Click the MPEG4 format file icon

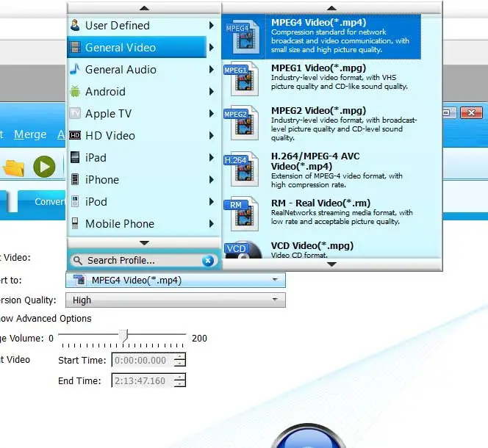point(243,37)
